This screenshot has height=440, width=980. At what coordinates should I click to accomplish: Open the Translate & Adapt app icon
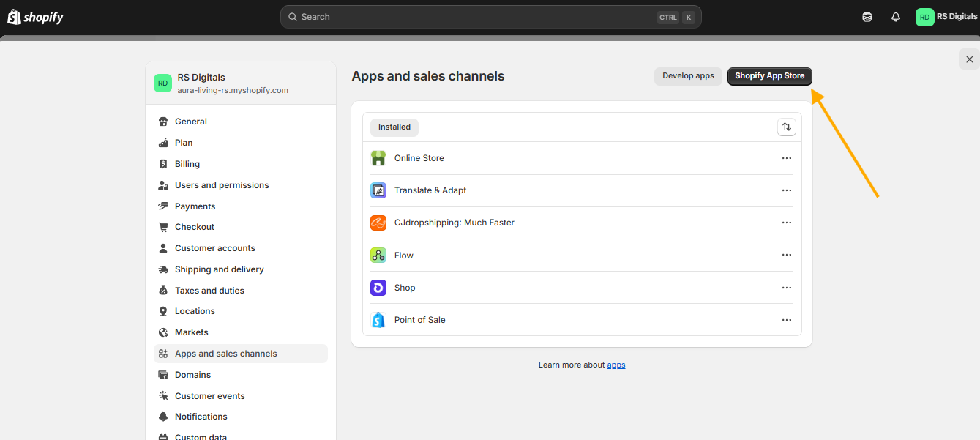[x=378, y=190]
